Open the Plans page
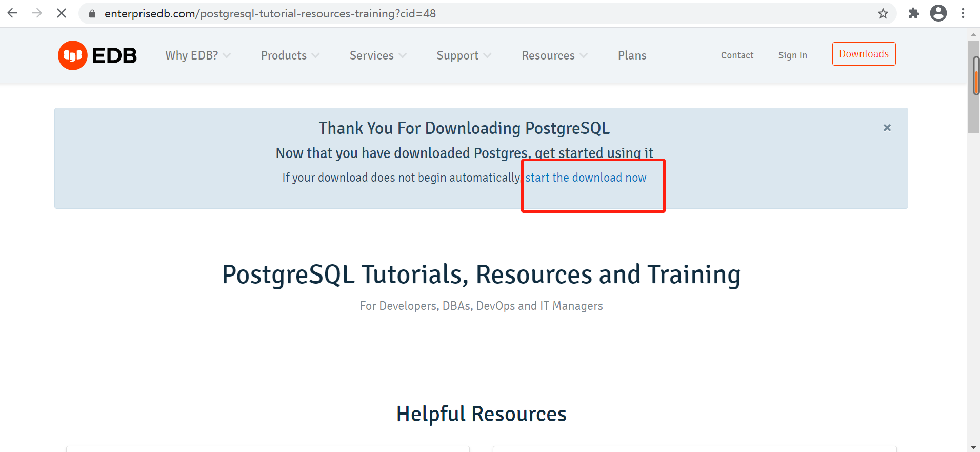Viewport: 980px width, 452px height. (x=632, y=55)
